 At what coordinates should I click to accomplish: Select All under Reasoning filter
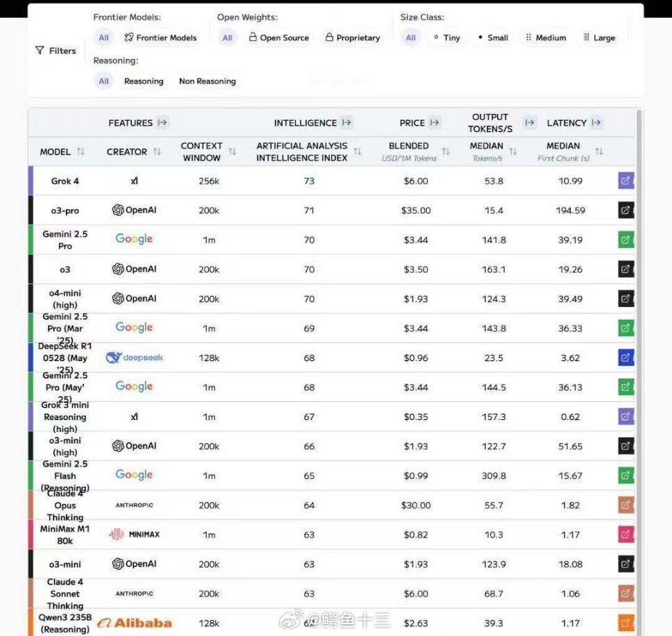click(103, 81)
